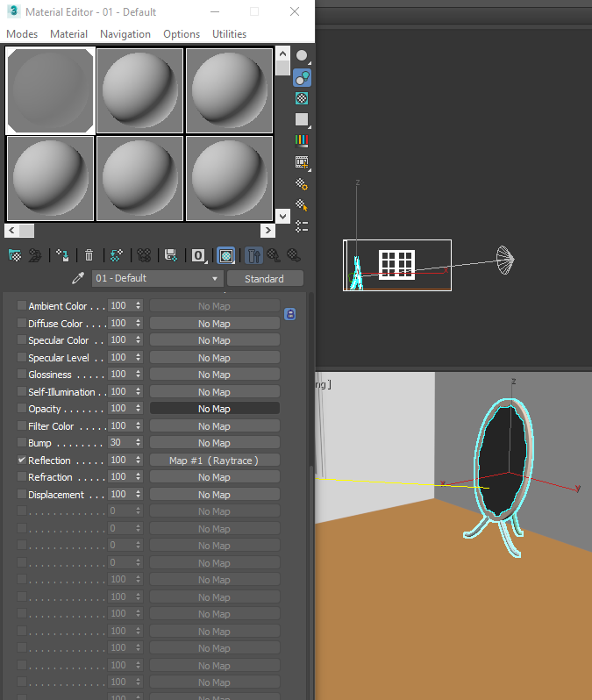Image resolution: width=592 pixels, height=700 pixels.
Task: Click the Bump No Map button
Action: click(214, 443)
